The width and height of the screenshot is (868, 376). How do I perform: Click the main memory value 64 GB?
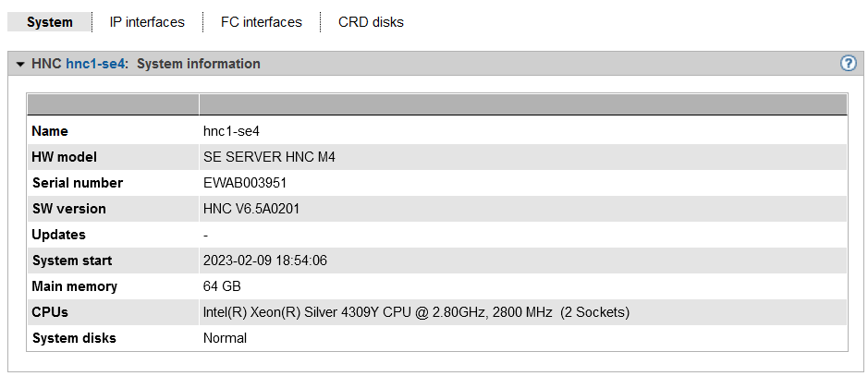(222, 286)
